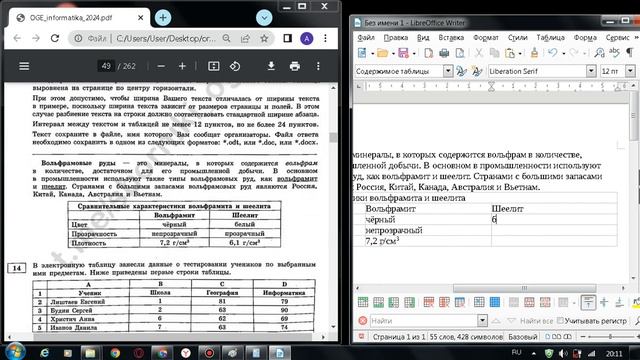This screenshot has width=640, height=360.
Task: Open Find and Replace in Writer
Action: pos(599,53)
